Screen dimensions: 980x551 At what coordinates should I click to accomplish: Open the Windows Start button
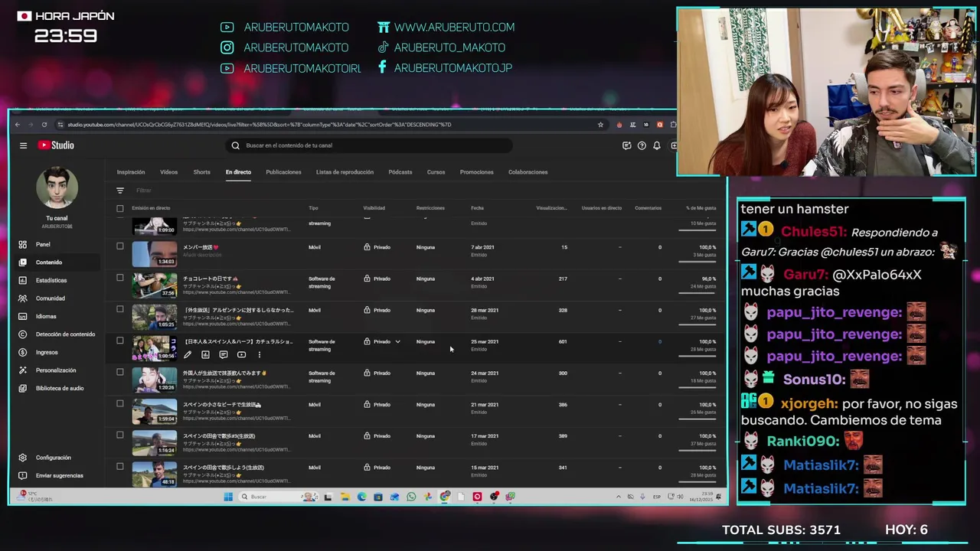click(227, 497)
